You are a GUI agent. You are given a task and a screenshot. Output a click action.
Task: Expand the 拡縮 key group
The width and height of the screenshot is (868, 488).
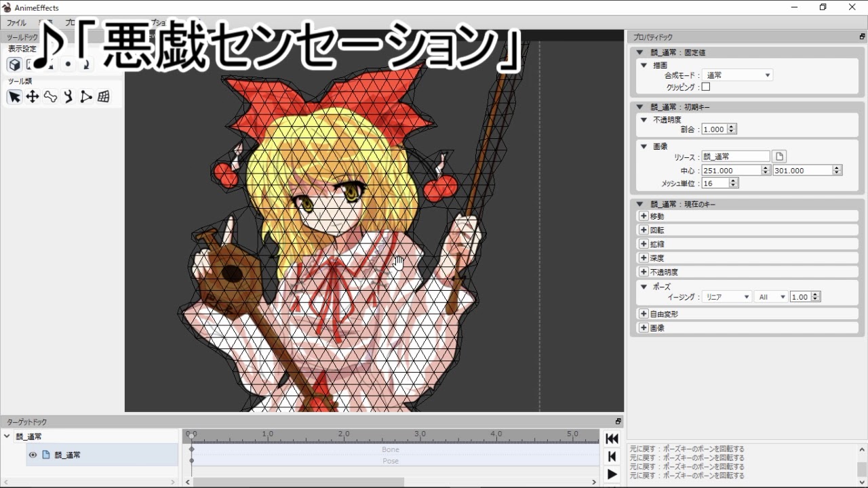tap(644, 244)
